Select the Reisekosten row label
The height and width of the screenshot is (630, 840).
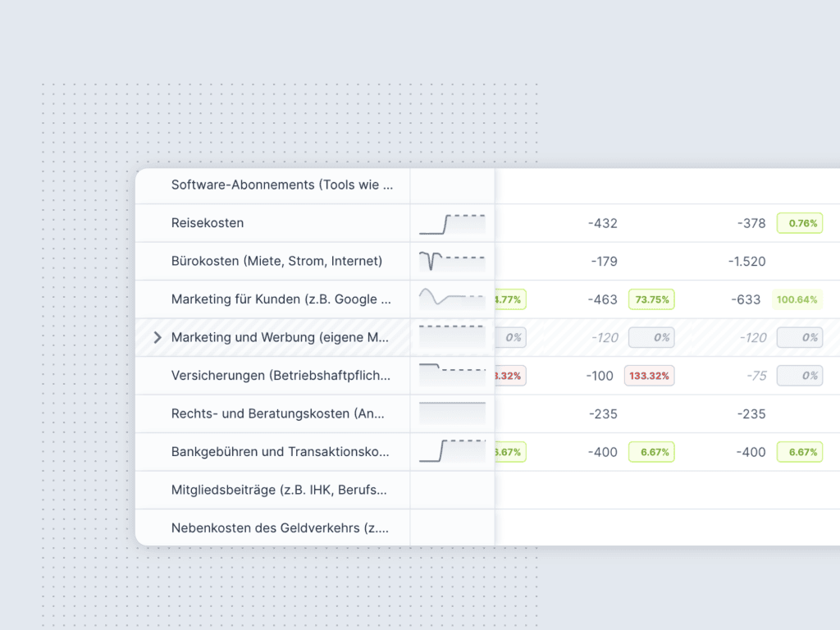click(208, 223)
